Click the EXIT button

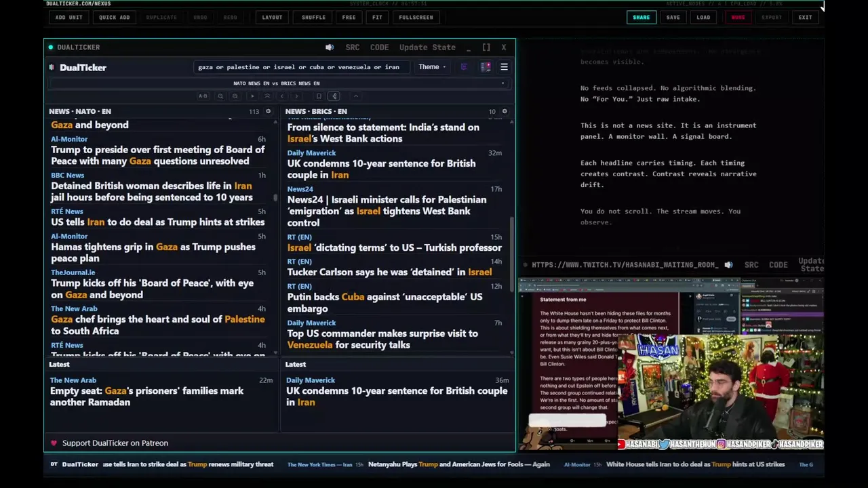pos(805,17)
